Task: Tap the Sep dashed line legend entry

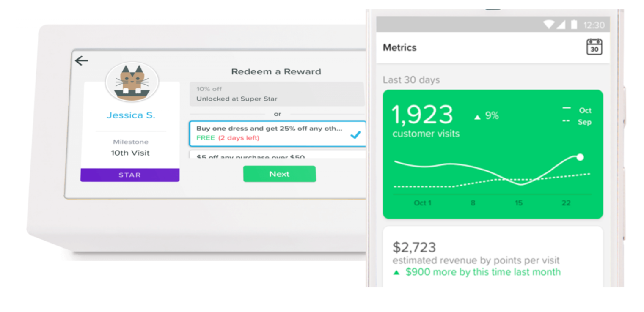Action: 577,122
